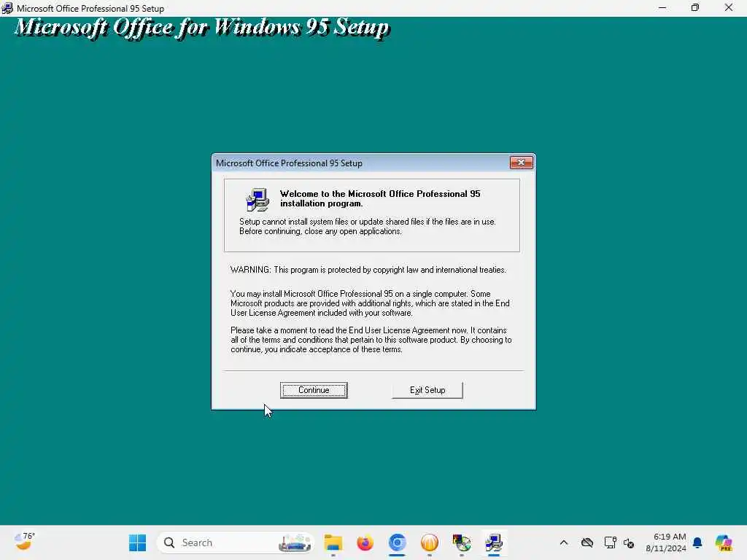Open File Explorer from the taskbar
The image size is (747, 560).
333,542
